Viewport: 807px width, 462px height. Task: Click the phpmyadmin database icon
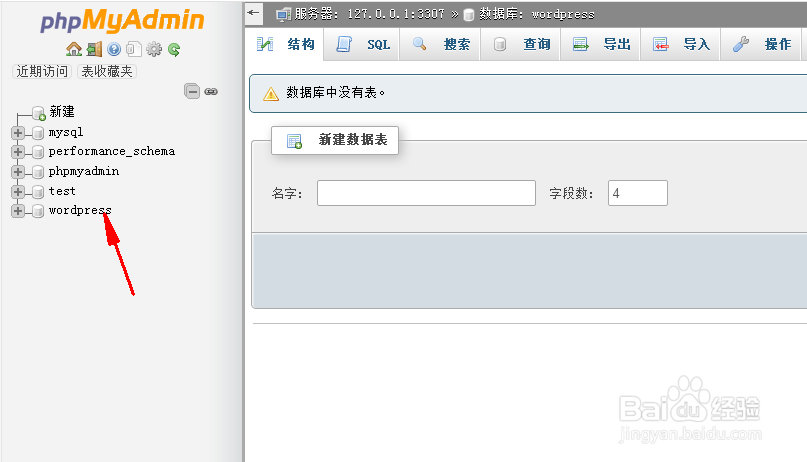click(x=38, y=172)
